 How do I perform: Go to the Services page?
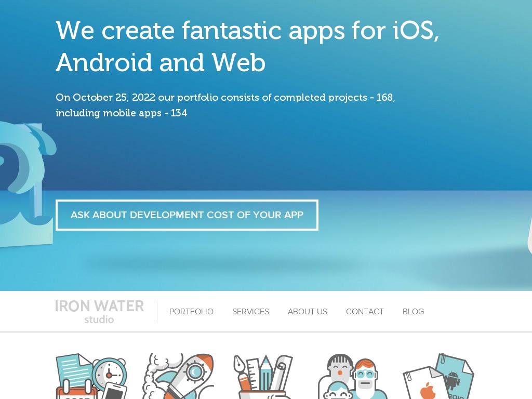(x=250, y=312)
